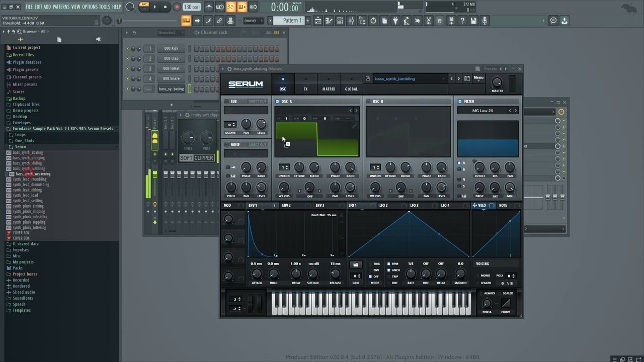The height and width of the screenshot is (362, 644).
Task: Click the Serum Menu button
Action: coord(478,78)
